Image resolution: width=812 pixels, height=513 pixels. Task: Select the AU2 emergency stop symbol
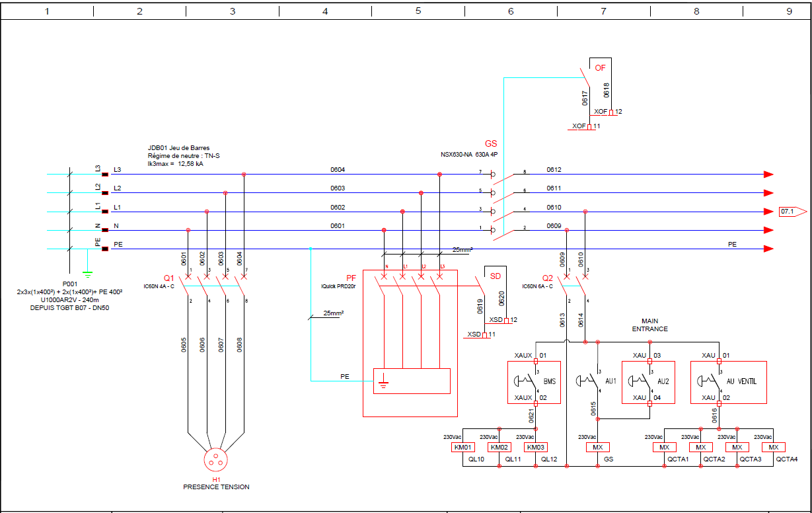640,381
